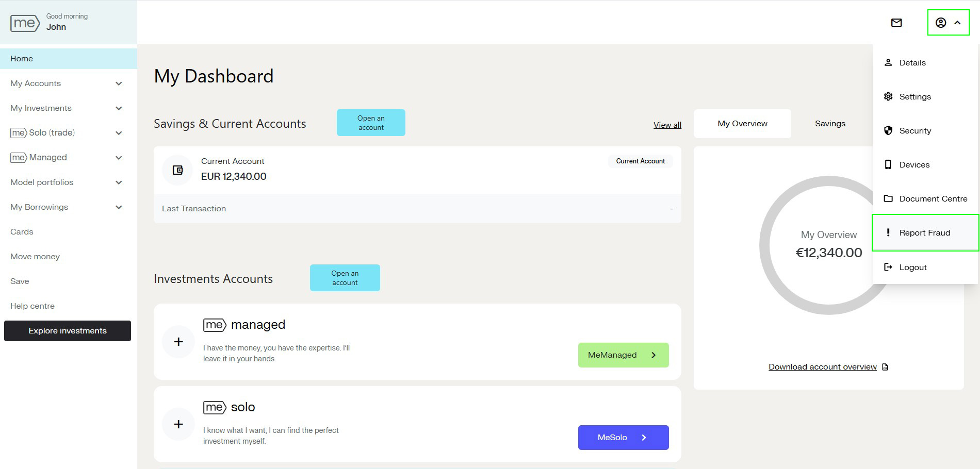The width and height of the screenshot is (980, 469).
Task: Click the me logo in sidebar header
Action: [x=25, y=23]
